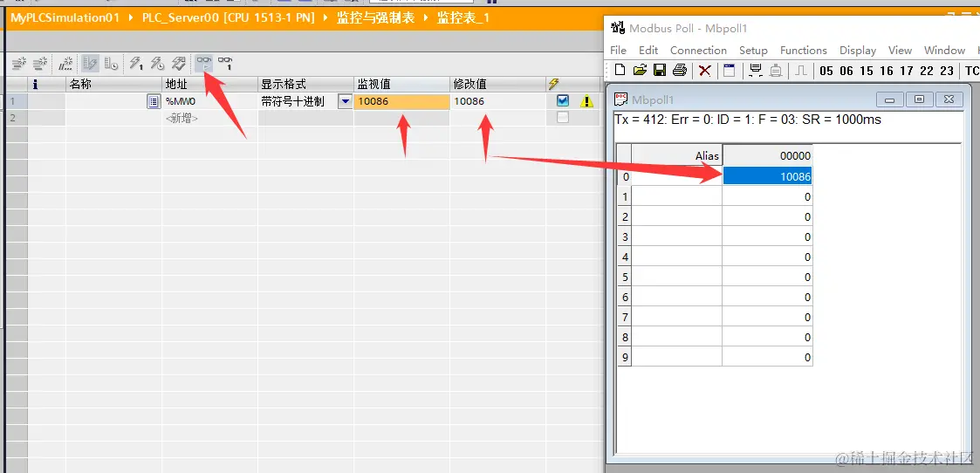Viewport: 980px width, 473px height.
Task: Click the %MW0 address cell
Action: tap(209, 101)
